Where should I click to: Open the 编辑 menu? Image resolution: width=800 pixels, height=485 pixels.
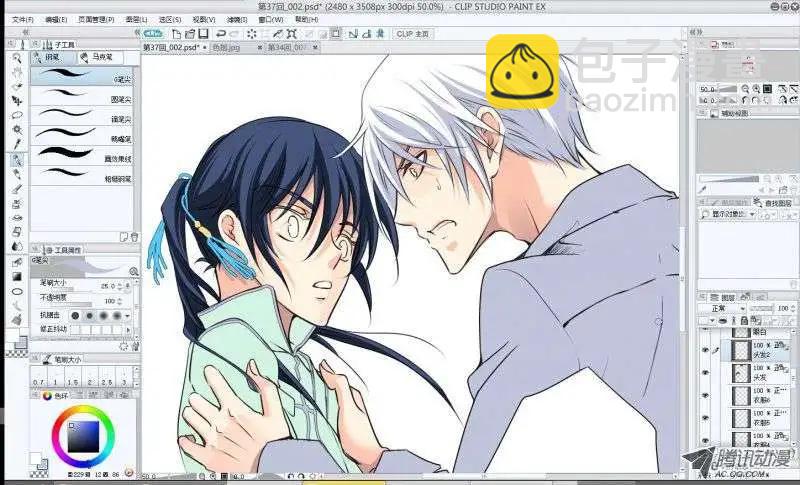[x=56, y=19]
